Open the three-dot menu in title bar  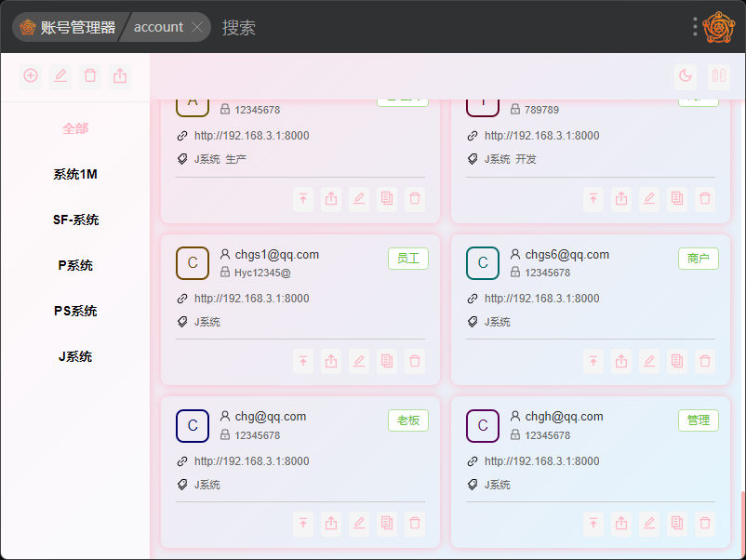[x=695, y=27]
